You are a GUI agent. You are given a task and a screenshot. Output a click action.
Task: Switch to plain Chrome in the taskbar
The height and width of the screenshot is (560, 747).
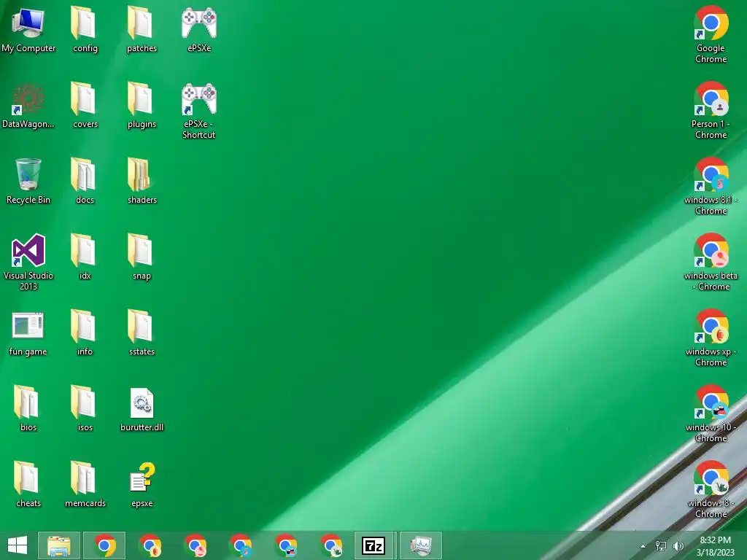(104, 545)
